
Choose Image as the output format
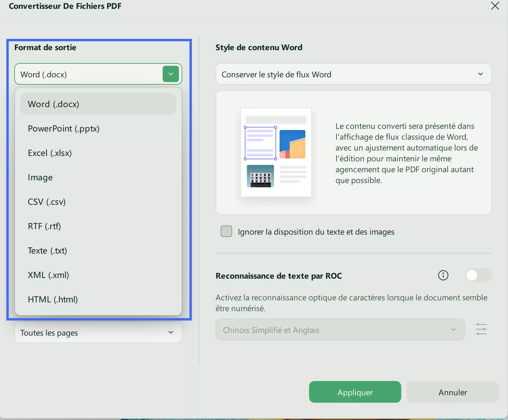click(x=40, y=177)
